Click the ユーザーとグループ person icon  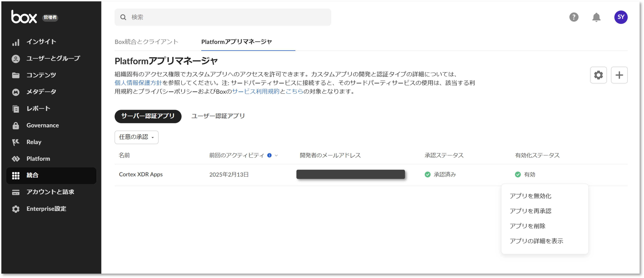pos(16,59)
